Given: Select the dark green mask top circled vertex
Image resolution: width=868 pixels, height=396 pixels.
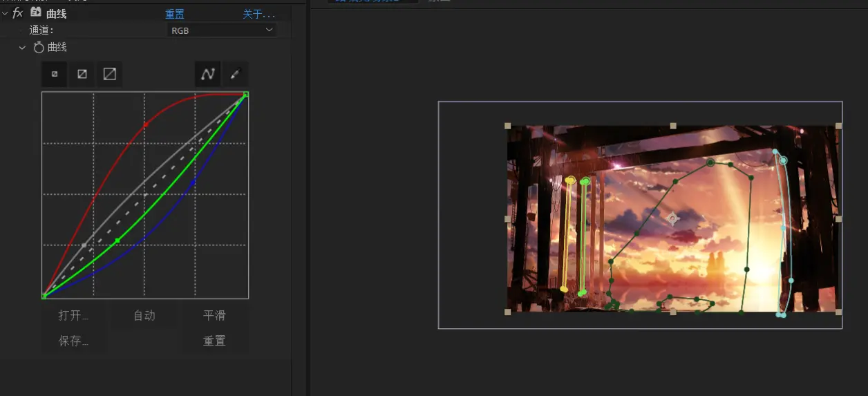Looking at the screenshot, I should click(710, 162).
